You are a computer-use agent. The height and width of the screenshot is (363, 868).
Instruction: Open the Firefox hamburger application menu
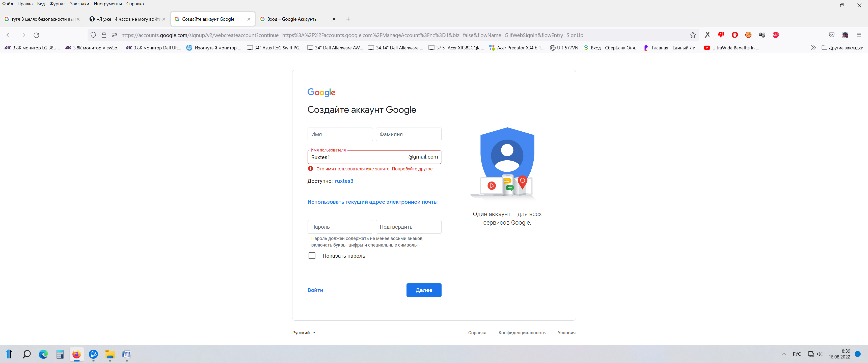point(859,35)
